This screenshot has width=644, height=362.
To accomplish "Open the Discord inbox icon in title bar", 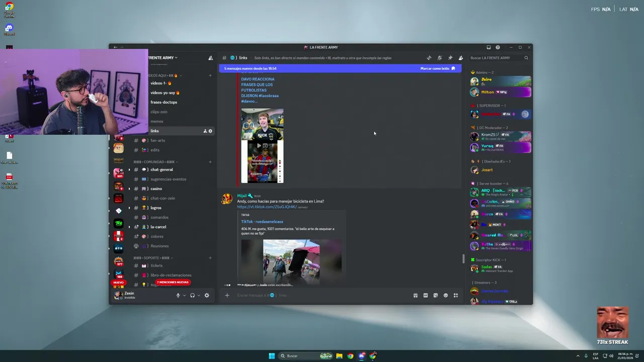I will point(489,47).
